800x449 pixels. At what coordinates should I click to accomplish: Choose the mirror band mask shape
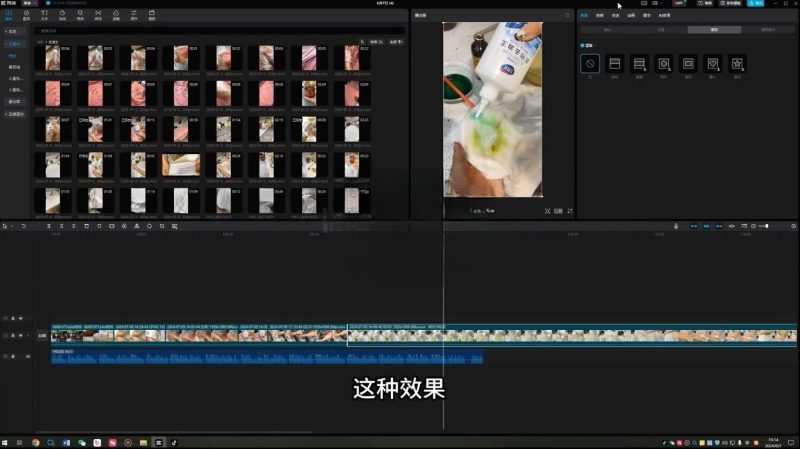click(x=639, y=64)
